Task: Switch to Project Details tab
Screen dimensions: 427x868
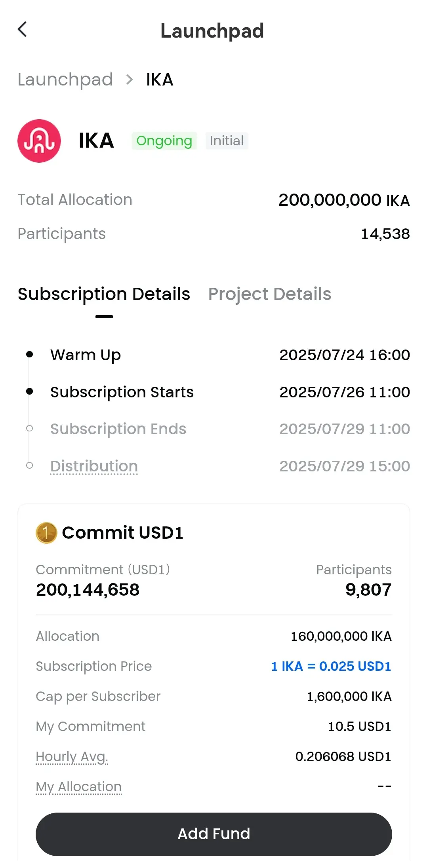Action: tap(270, 294)
